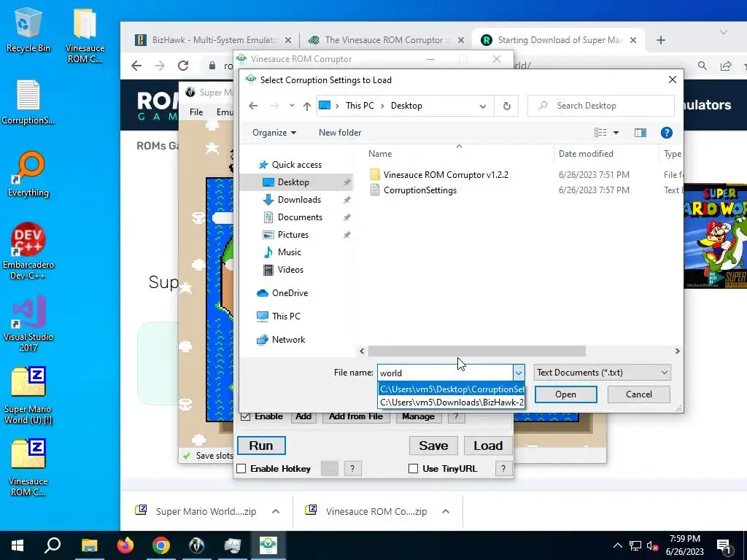Open recent locations dropdown arrow
Viewport: 747px width, 560px height.
click(292, 106)
